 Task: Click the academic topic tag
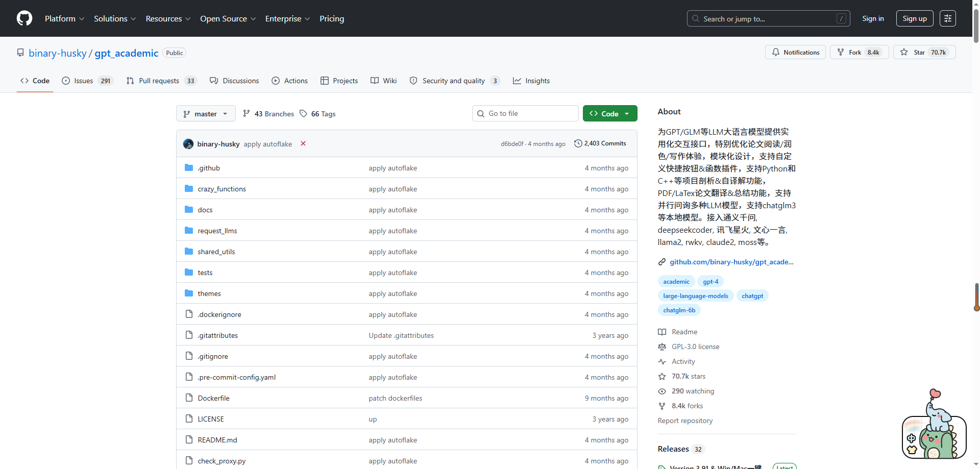(x=676, y=282)
